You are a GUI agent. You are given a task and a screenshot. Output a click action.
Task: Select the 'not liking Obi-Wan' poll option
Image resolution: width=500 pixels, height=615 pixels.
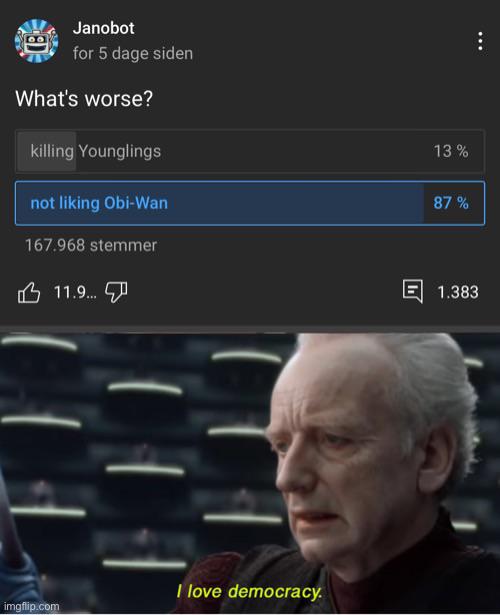[250, 203]
